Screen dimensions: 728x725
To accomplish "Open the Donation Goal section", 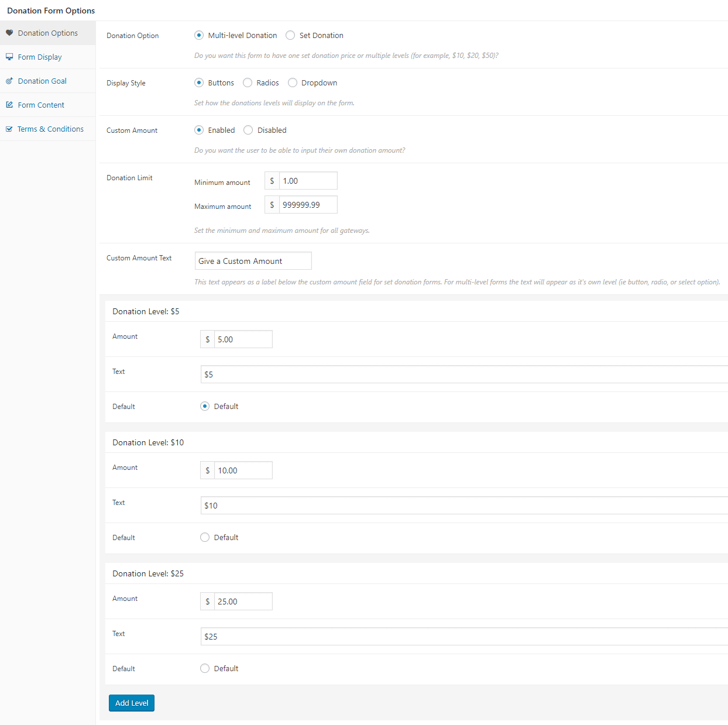I will point(42,81).
